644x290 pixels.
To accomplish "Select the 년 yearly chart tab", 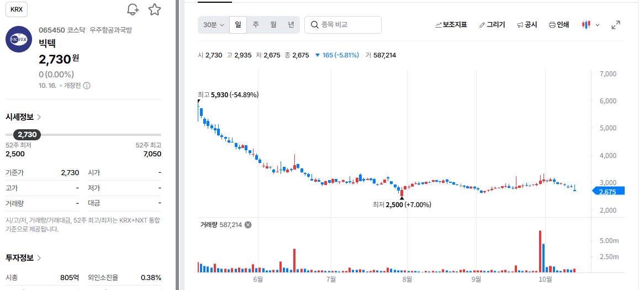I will point(291,25).
